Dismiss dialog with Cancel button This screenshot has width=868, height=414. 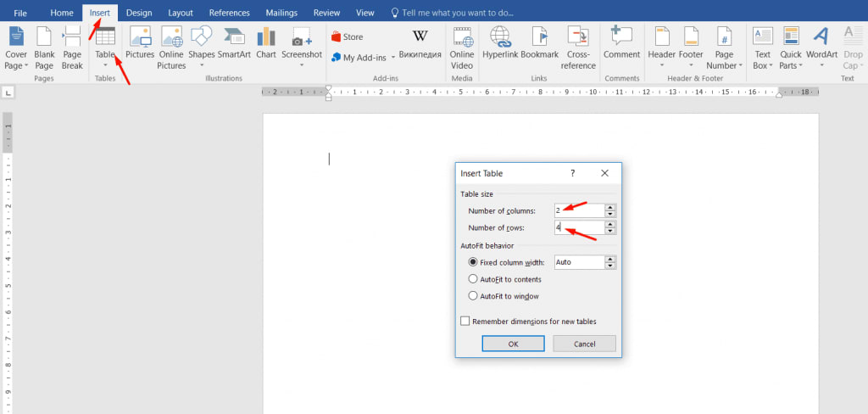click(585, 344)
